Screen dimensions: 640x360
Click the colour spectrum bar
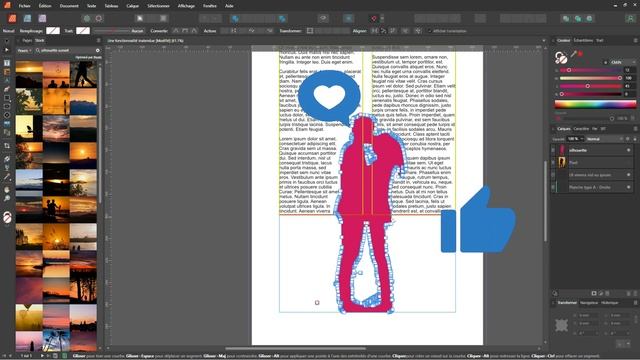[x=595, y=104]
